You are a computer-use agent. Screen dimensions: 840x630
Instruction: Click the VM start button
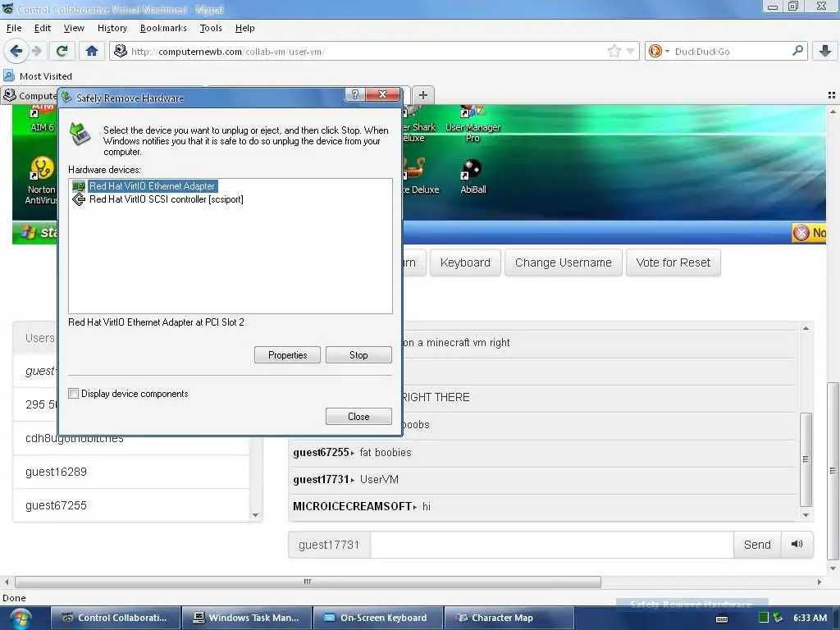click(35, 232)
